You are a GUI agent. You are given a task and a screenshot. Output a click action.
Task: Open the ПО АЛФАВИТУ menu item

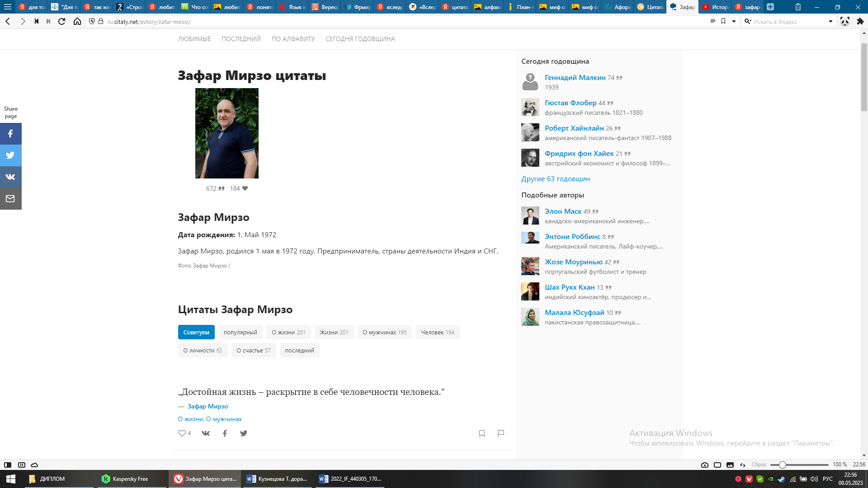(x=293, y=39)
